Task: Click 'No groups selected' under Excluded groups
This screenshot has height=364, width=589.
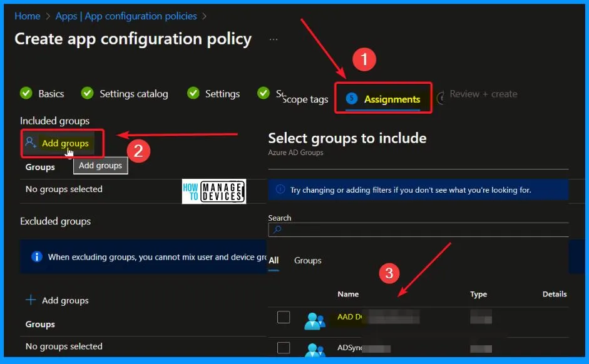Action: (64, 346)
